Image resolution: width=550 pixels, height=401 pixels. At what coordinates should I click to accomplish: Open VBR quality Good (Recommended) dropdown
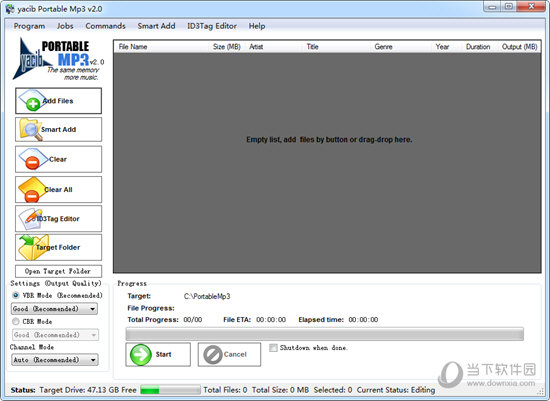(x=54, y=309)
